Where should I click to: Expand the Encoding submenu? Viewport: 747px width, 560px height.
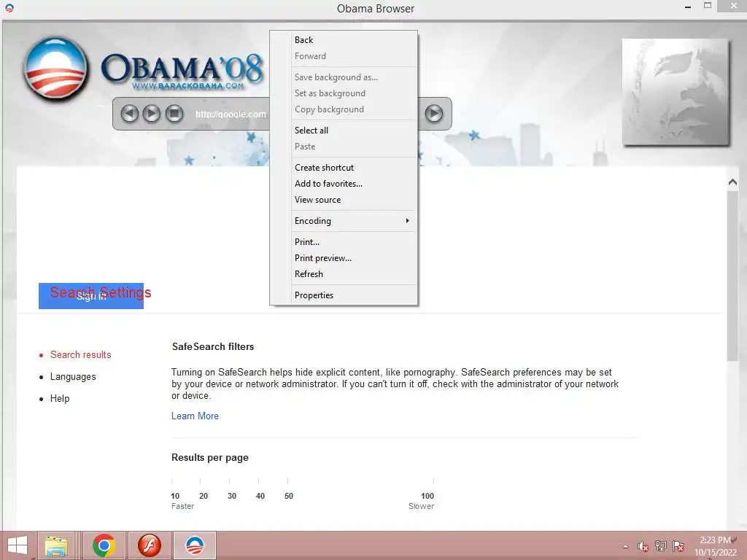coord(344,221)
